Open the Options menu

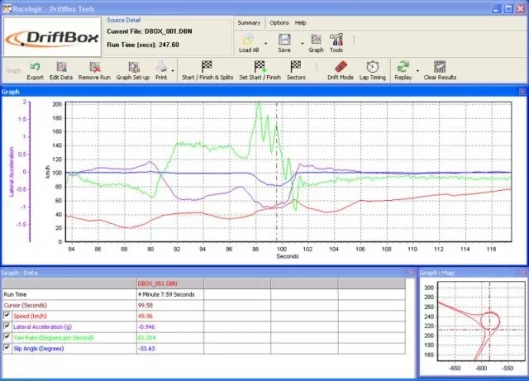(279, 23)
